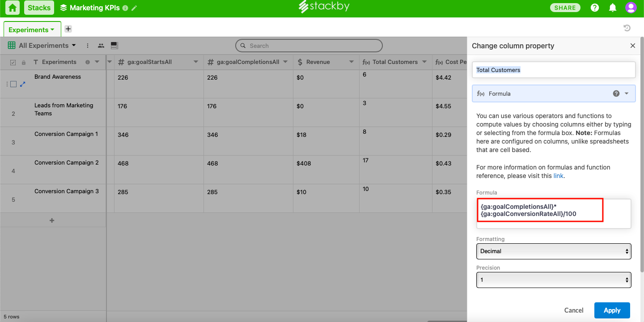This screenshot has width=644, height=322.
Task: Open the grid view icon
Action: point(11,46)
